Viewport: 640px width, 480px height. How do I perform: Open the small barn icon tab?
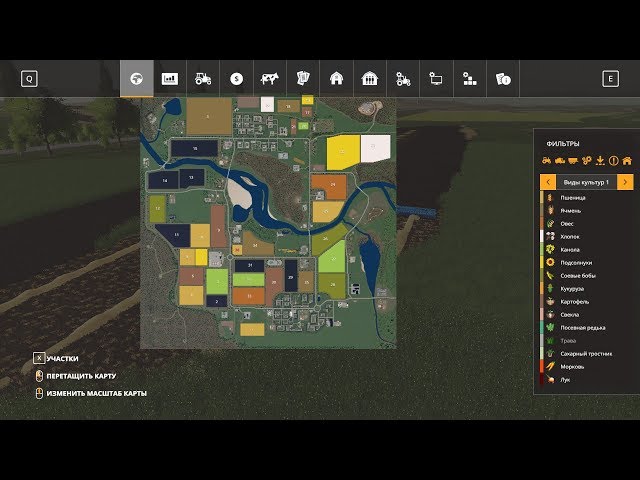(x=336, y=78)
